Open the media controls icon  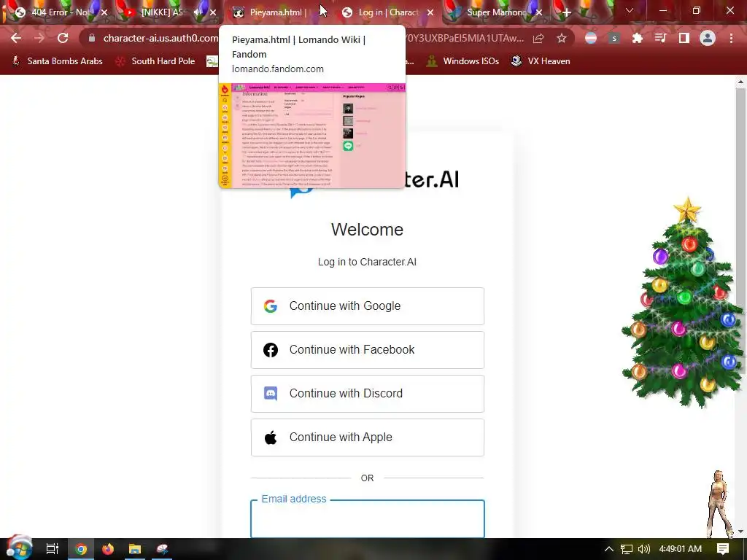(x=661, y=38)
